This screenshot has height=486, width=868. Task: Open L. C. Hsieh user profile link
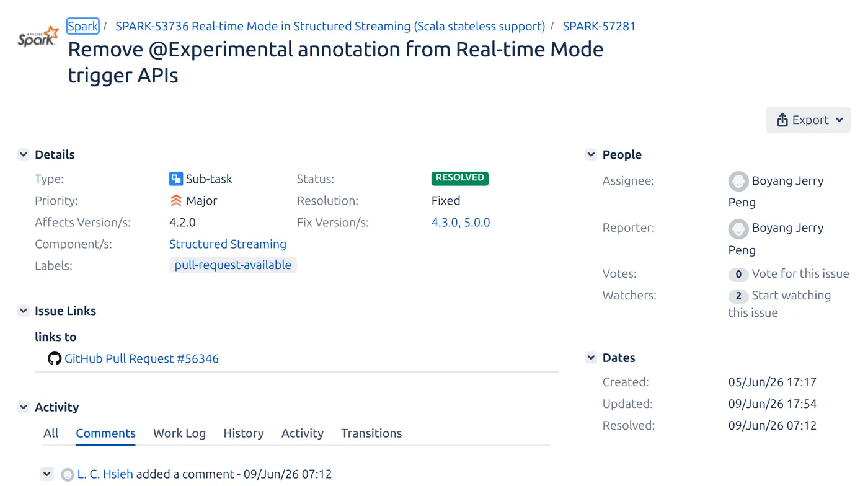point(105,474)
